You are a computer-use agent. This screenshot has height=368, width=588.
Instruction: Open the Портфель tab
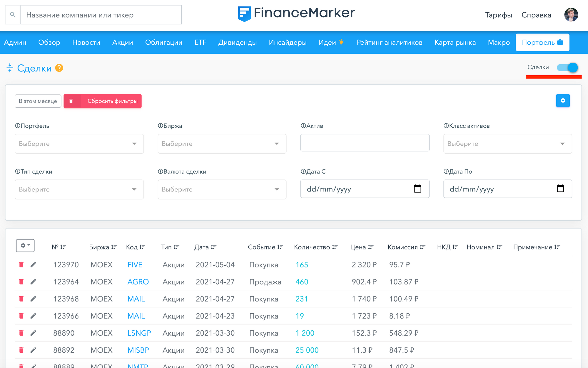(542, 42)
